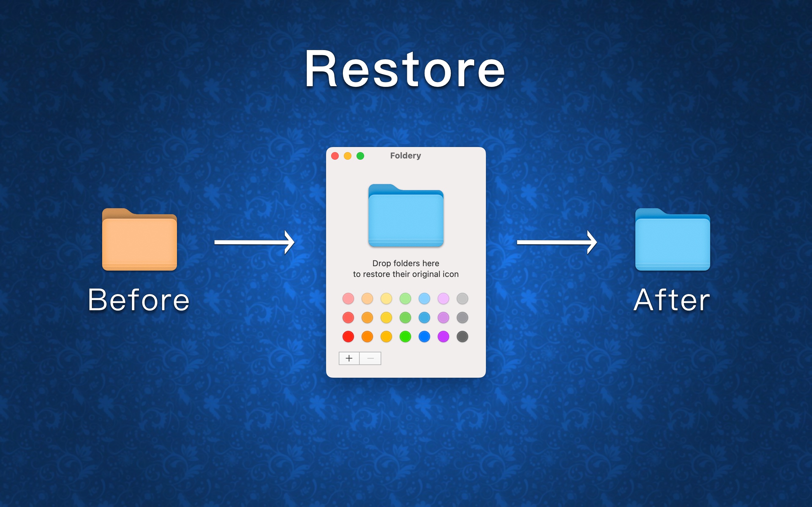
Task: Select the purple color swatch
Action: pyautogui.click(x=442, y=336)
